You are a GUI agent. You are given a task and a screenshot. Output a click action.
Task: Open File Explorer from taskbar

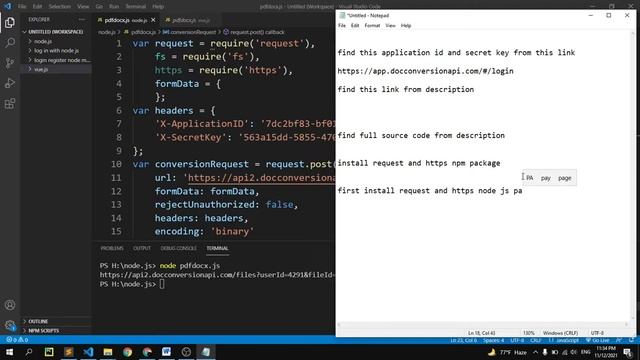click(x=108, y=352)
